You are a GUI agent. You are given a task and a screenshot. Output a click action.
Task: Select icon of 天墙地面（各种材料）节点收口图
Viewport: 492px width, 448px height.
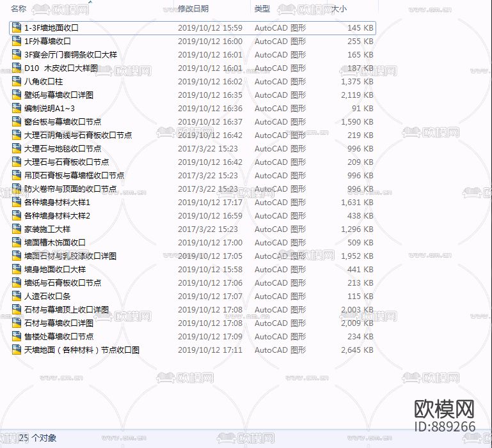point(17,350)
